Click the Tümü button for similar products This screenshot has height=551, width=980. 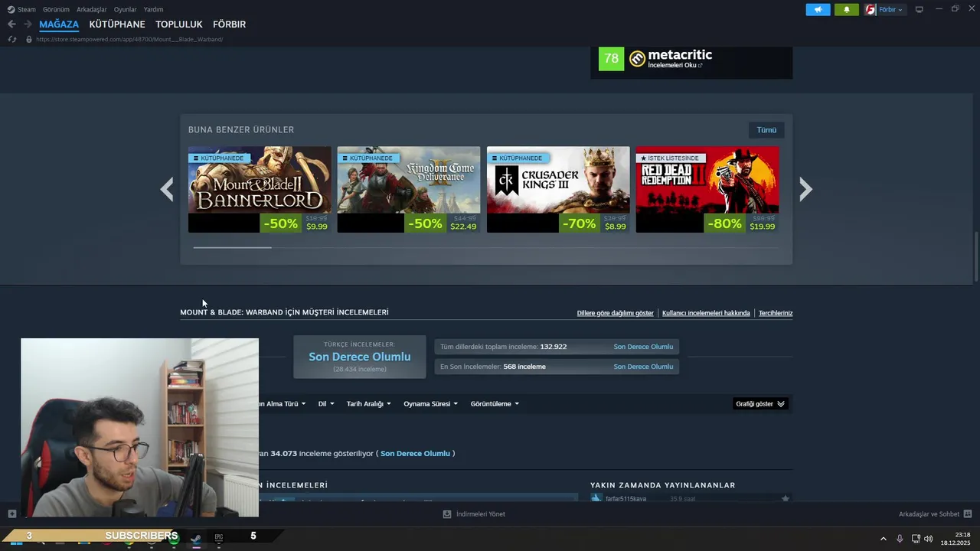[766, 130]
